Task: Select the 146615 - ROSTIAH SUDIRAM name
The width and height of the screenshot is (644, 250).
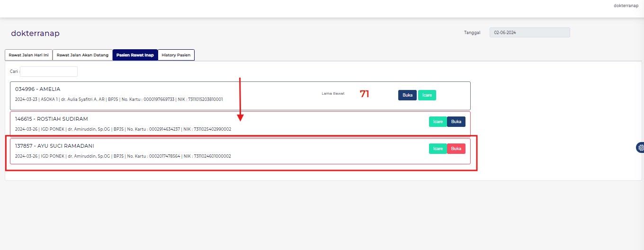Action: [x=52, y=119]
